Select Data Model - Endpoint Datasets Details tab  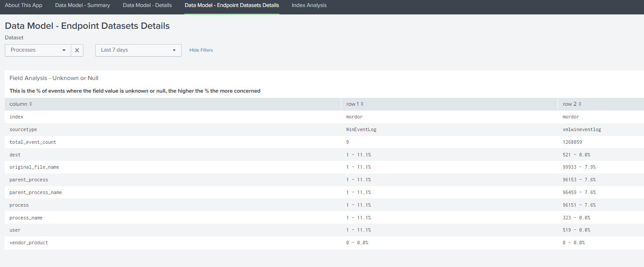232,6
